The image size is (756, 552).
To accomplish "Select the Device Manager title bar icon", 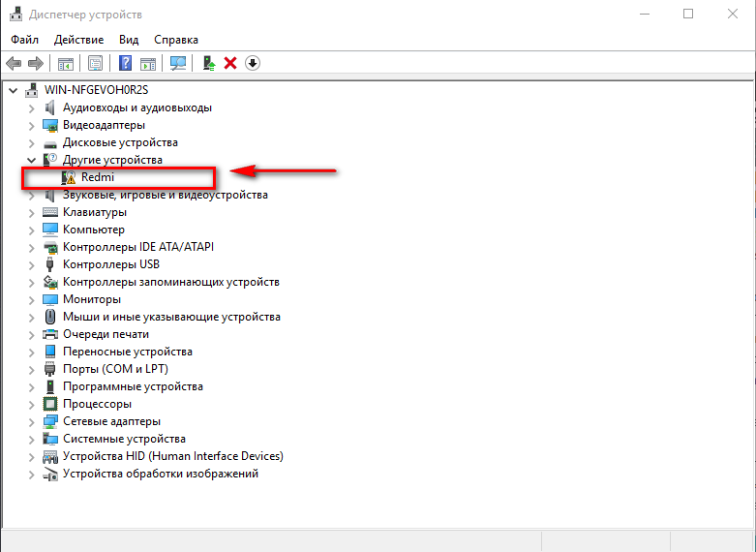I will click(15, 14).
